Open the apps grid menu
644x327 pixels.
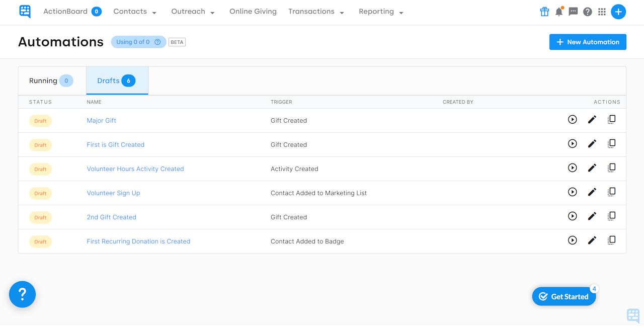tap(602, 12)
